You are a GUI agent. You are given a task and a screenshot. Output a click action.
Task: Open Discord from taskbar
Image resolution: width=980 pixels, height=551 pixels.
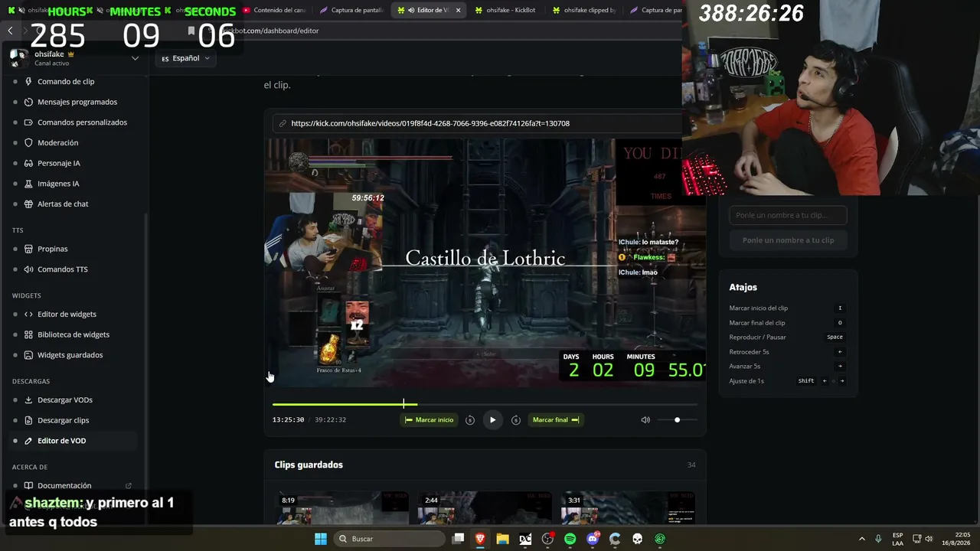tap(593, 539)
